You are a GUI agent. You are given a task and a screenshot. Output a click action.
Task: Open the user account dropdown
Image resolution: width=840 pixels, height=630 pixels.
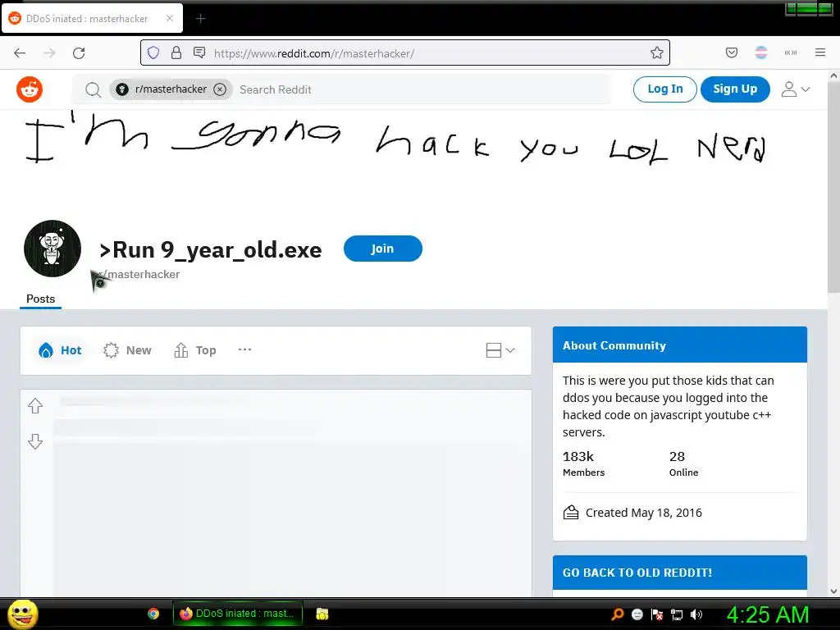[796, 89]
